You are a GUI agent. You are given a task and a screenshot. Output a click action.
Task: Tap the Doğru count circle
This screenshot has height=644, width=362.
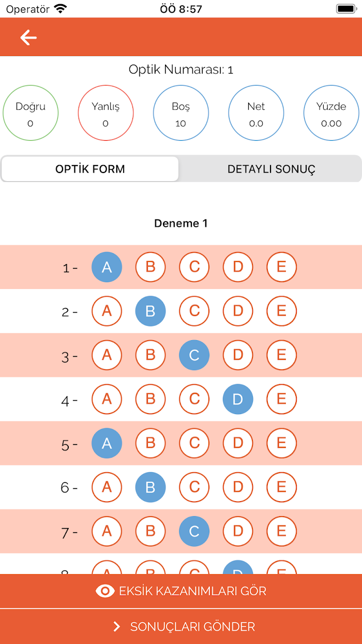[x=31, y=113]
